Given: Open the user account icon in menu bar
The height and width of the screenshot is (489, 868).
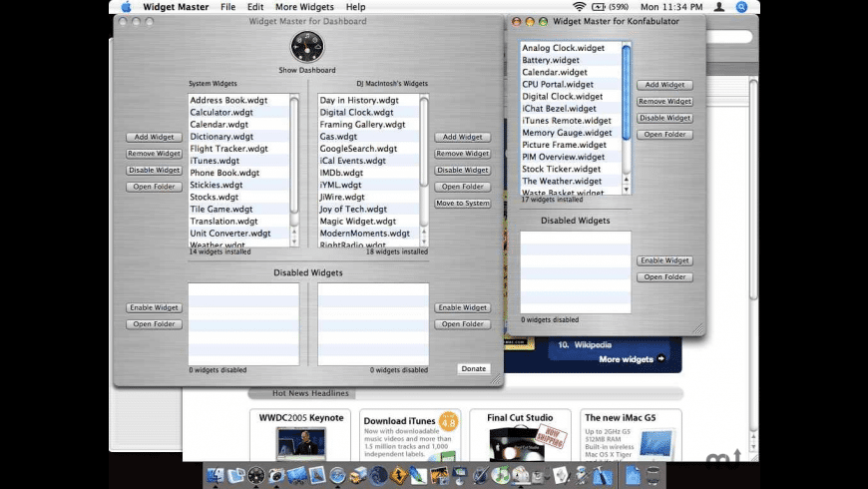Looking at the screenshot, I should pyautogui.click(x=719, y=7).
